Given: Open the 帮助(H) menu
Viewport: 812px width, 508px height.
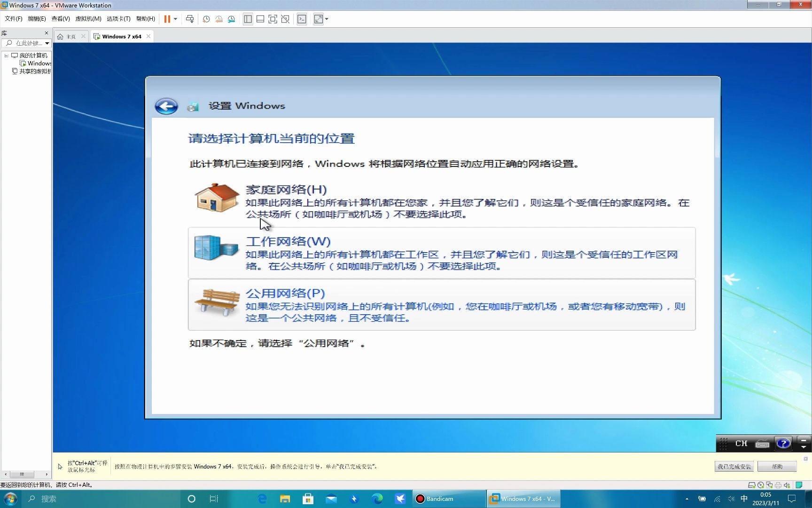Looking at the screenshot, I should click(145, 19).
